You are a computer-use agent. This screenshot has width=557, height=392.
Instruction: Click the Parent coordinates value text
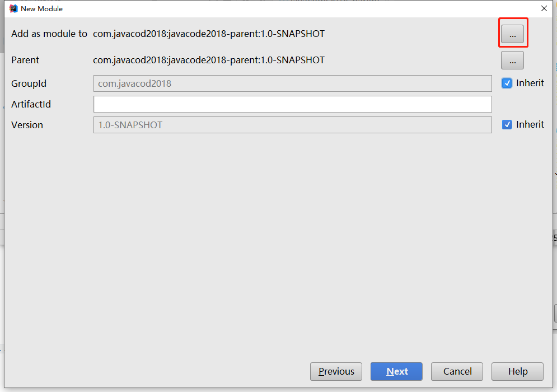coord(208,60)
